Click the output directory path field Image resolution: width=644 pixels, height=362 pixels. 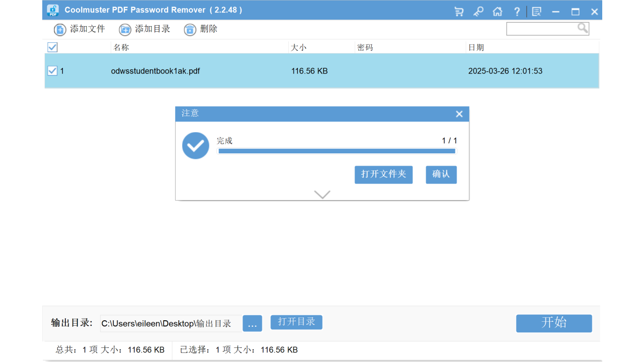point(171,323)
